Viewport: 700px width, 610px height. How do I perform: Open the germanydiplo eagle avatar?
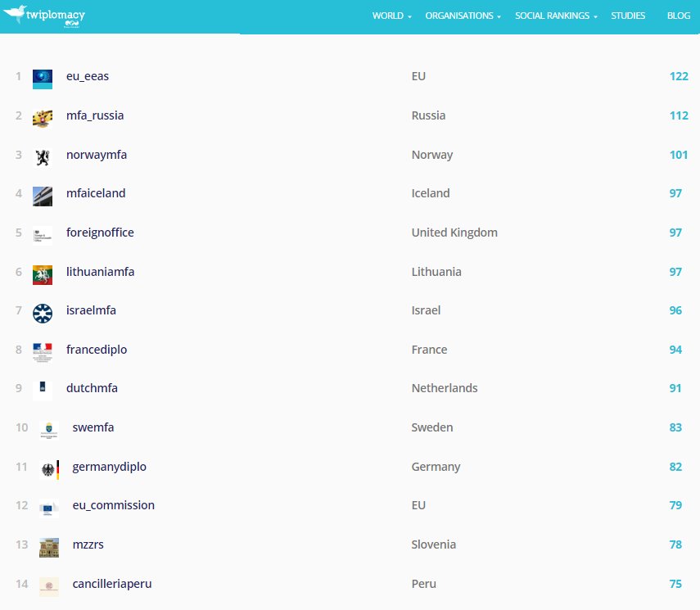[x=48, y=470]
